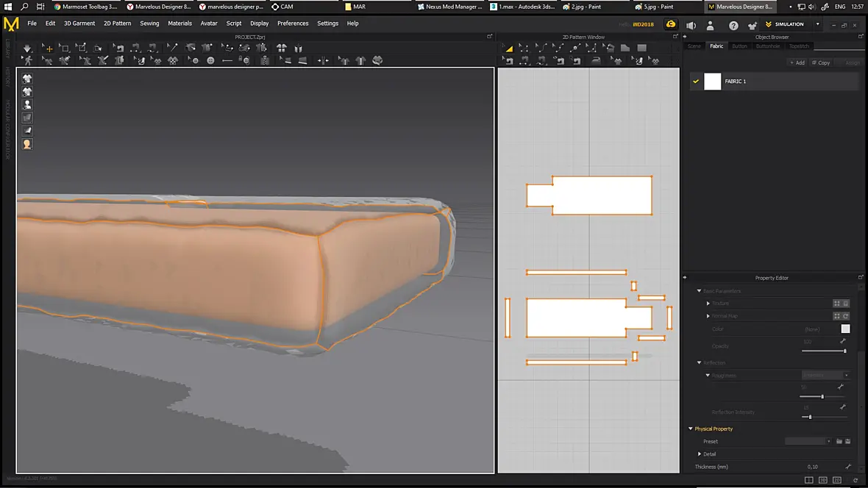The width and height of the screenshot is (868, 488).
Task: Expand the Detail section under Physical Property
Action: coord(700,454)
